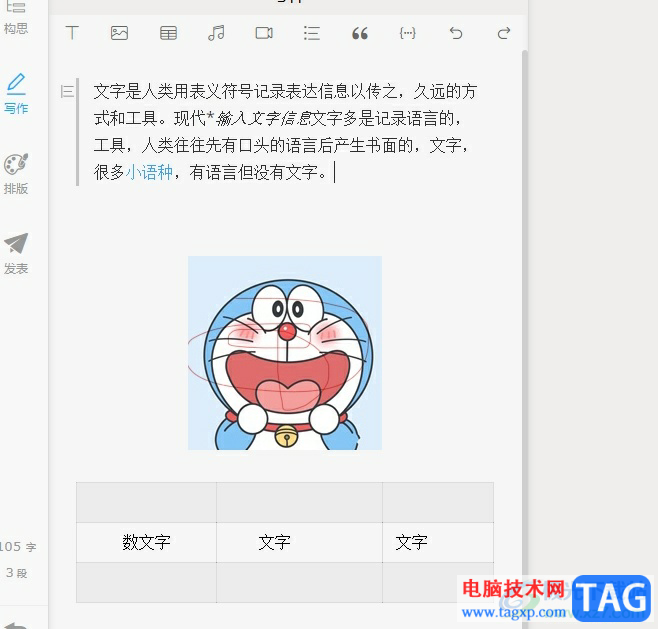Open the 排版 layout tab
658x629 pixels.
16,174
